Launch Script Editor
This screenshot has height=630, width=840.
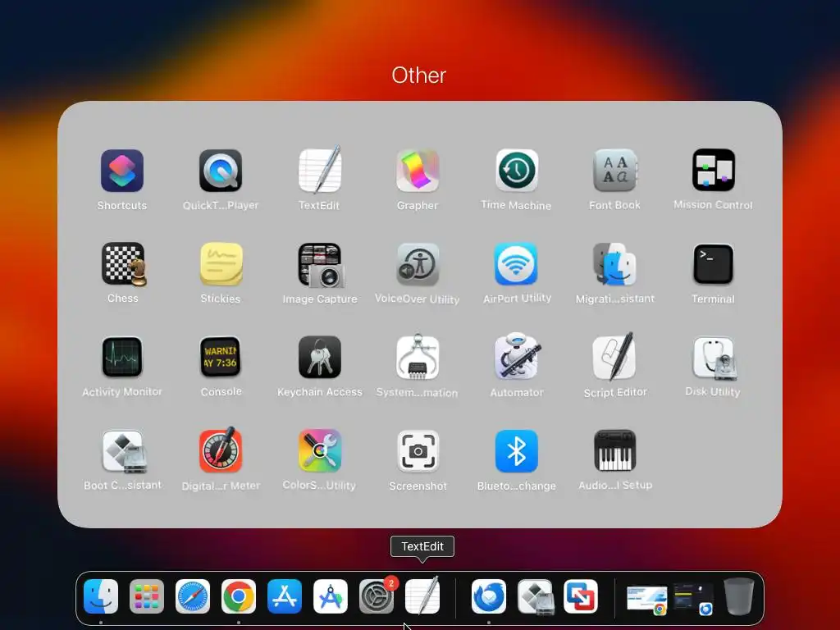[615, 358]
